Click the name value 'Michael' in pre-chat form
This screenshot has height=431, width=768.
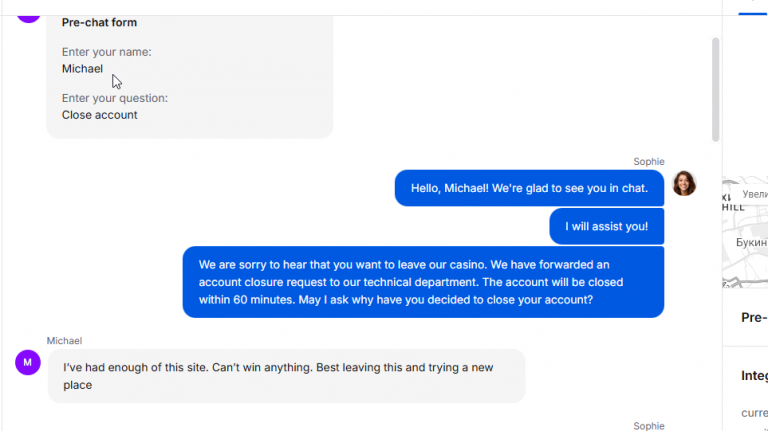click(82, 69)
